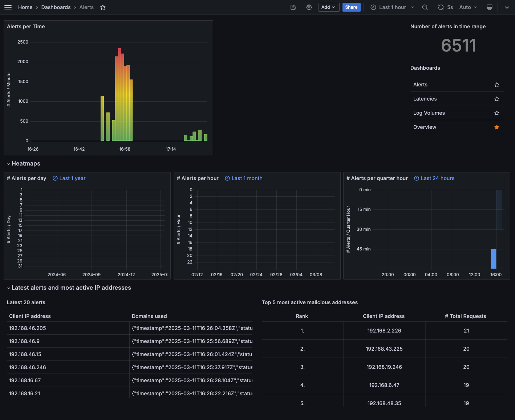This screenshot has width=515, height=420.
Task: Click the Alerts per Time panel title
Action: click(x=26, y=26)
